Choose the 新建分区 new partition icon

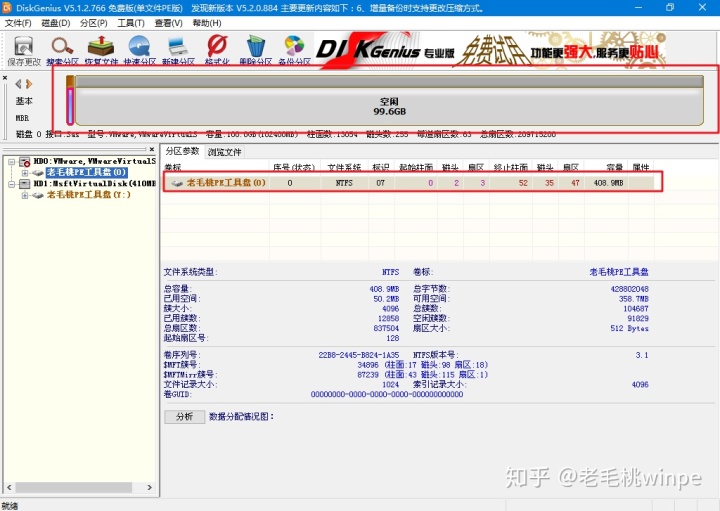(178, 51)
